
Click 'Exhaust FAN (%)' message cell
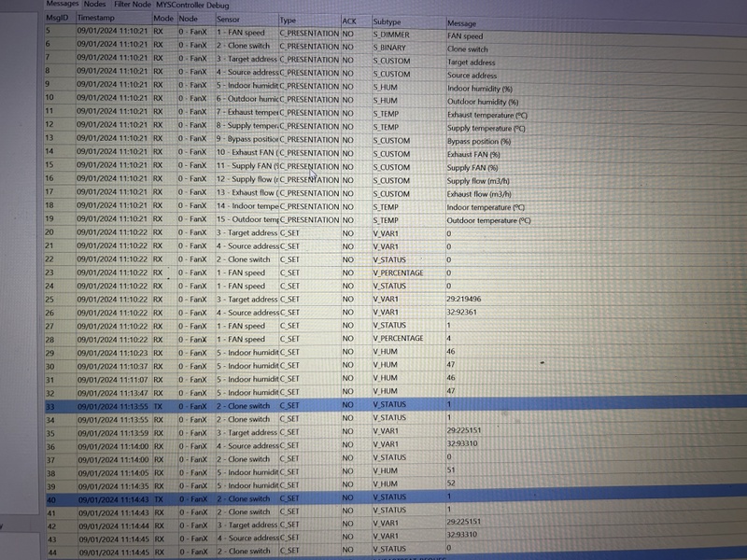[473, 155]
